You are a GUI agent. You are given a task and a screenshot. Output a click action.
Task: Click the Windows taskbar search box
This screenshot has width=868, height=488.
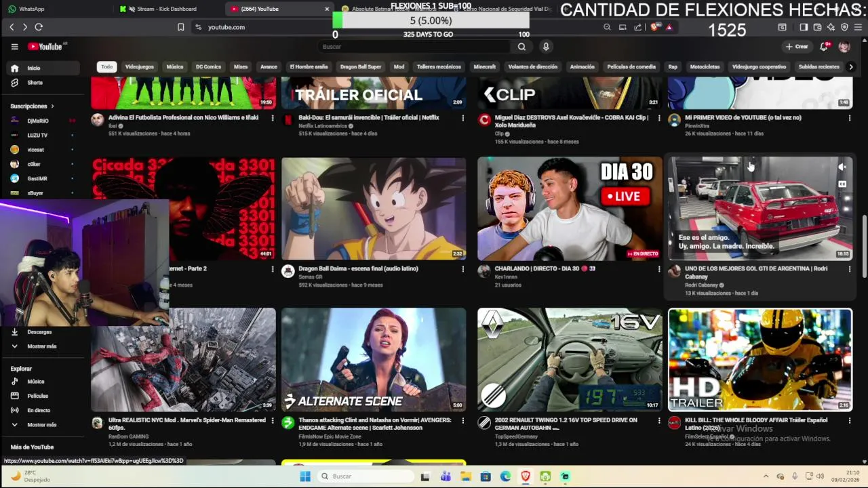[x=365, y=476]
